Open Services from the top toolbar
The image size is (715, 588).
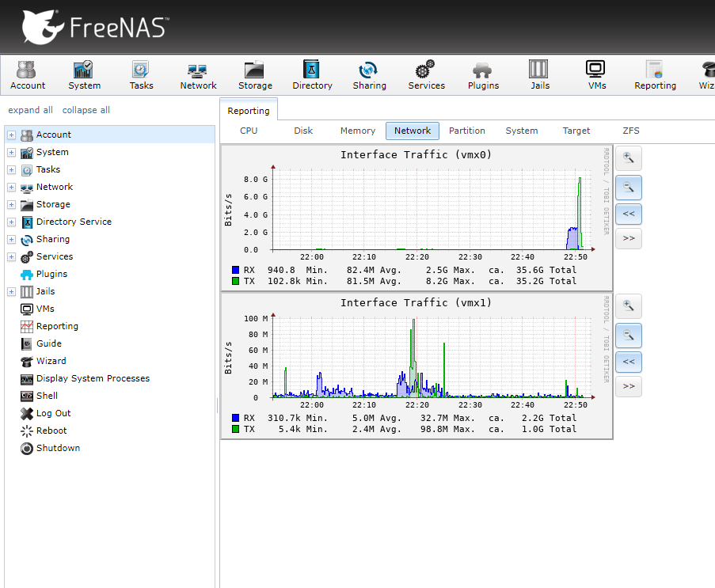(426, 75)
